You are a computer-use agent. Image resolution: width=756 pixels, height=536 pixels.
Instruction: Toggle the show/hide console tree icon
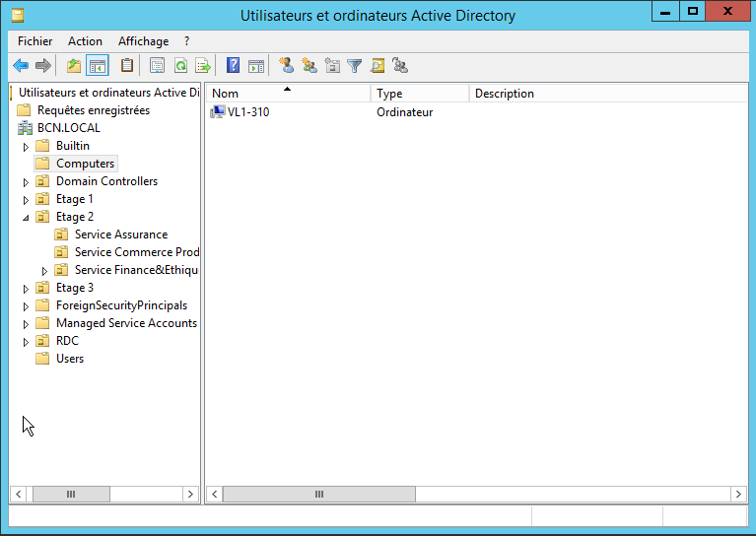coord(97,66)
